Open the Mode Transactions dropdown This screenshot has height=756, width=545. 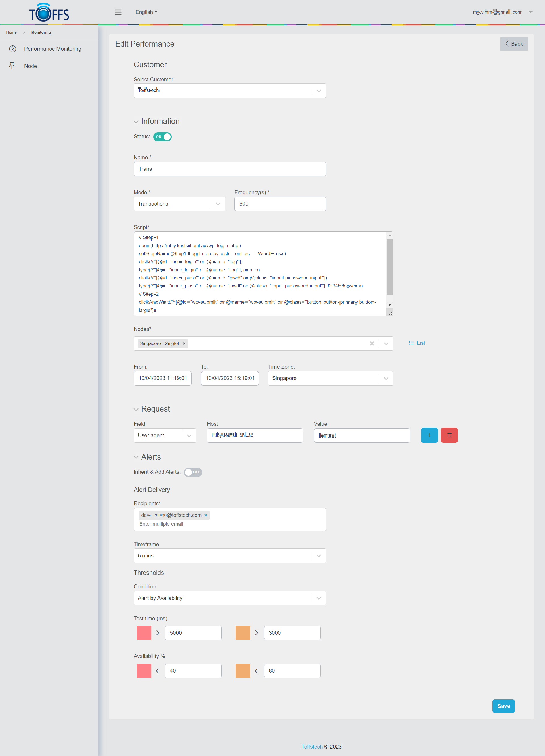tap(218, 204)
